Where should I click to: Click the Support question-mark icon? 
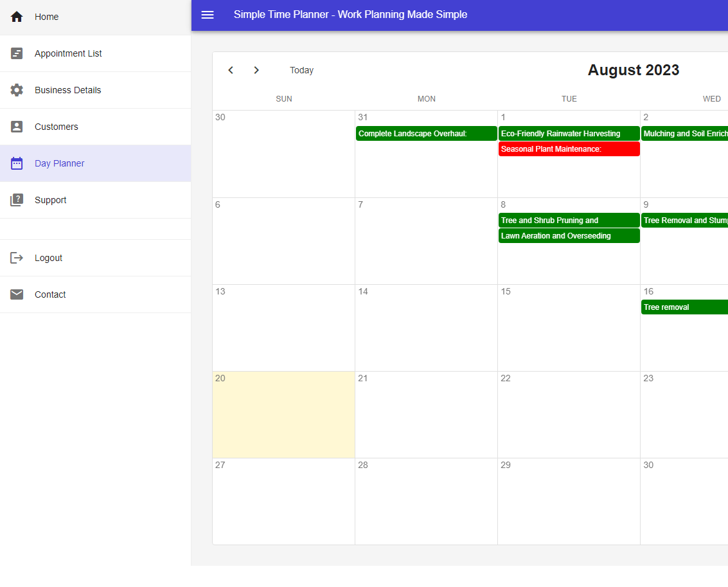[17, 200]
